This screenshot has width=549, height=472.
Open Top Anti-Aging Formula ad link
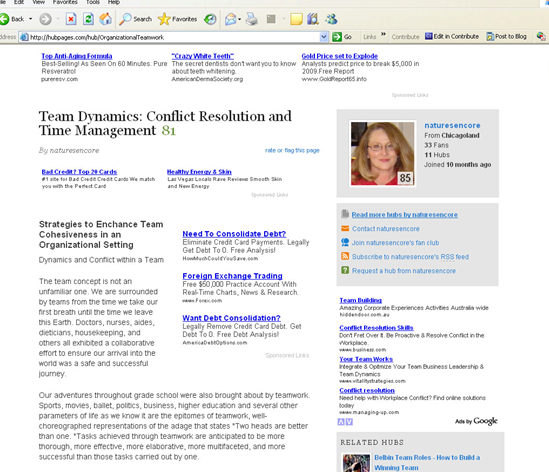(77, 56)
